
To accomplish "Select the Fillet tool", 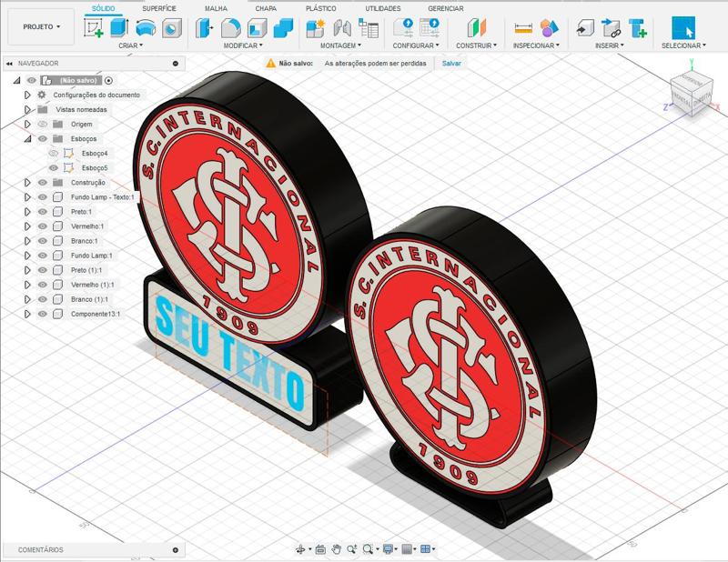I will point(231,28).
